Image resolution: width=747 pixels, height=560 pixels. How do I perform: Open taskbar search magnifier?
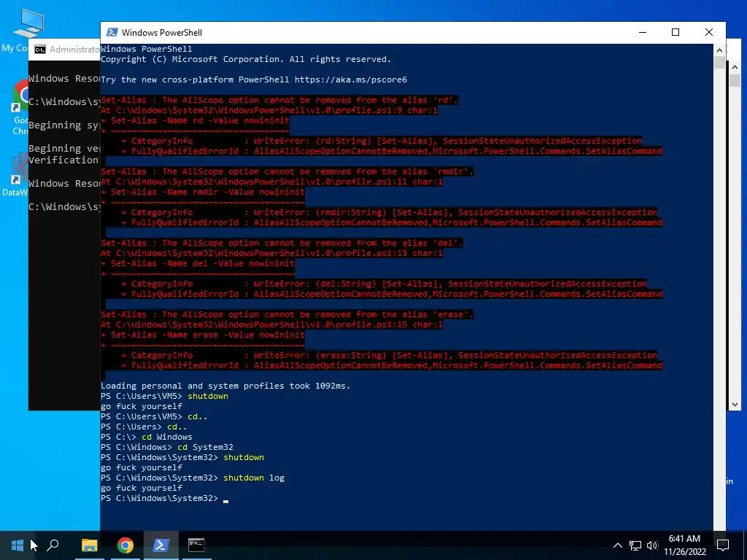coord(53,545)
